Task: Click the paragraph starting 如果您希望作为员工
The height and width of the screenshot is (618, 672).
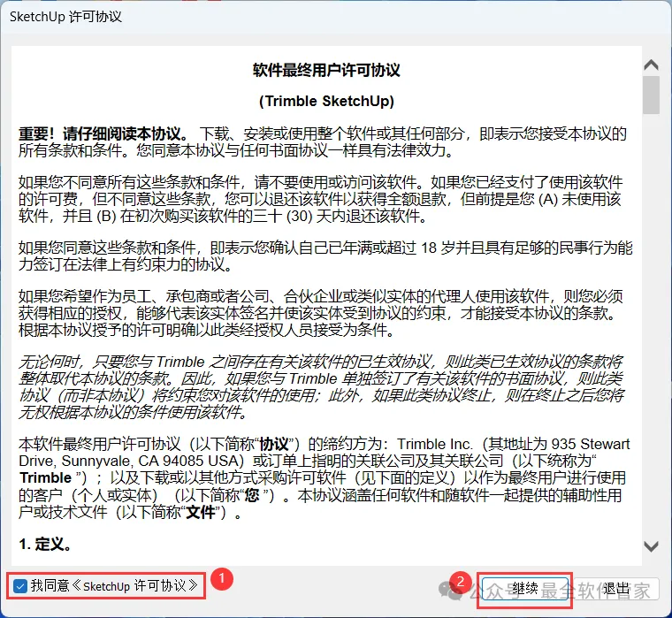Action: click(x=321, y=313)
